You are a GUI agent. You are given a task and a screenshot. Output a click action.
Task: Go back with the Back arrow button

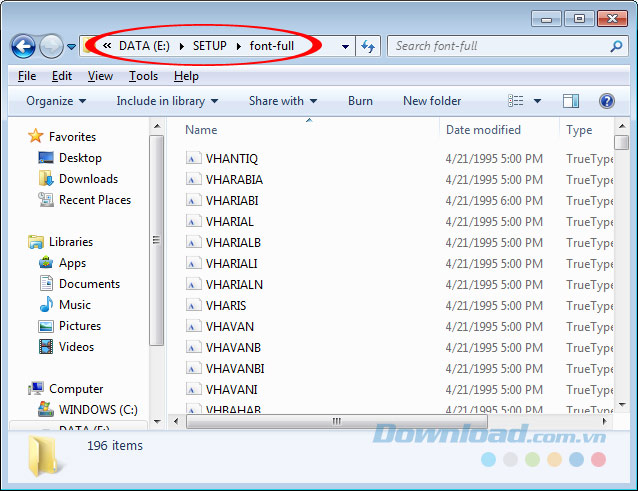click(x=24, y=46)
